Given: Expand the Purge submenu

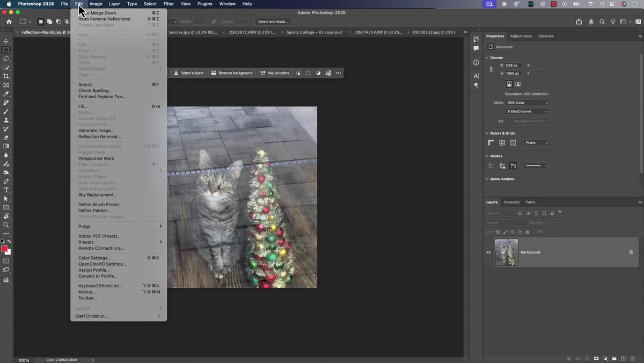Looking at the screenshot, I should pos(119,227).
